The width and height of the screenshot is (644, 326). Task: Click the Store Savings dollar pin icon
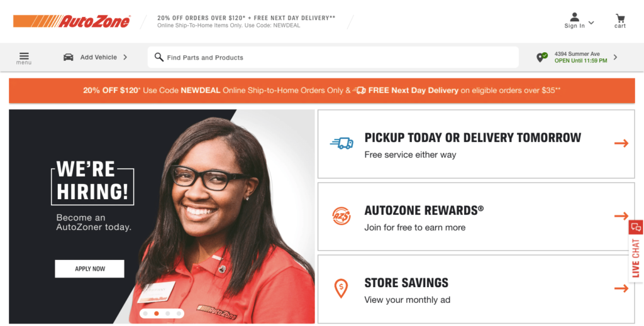click(341, 288)
